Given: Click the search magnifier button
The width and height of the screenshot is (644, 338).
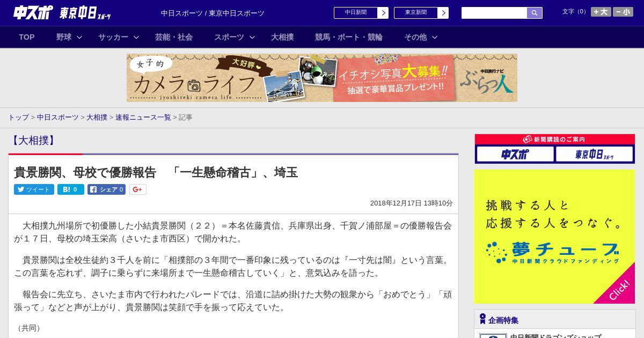Looking at the screenshot, I should [535, 13].
